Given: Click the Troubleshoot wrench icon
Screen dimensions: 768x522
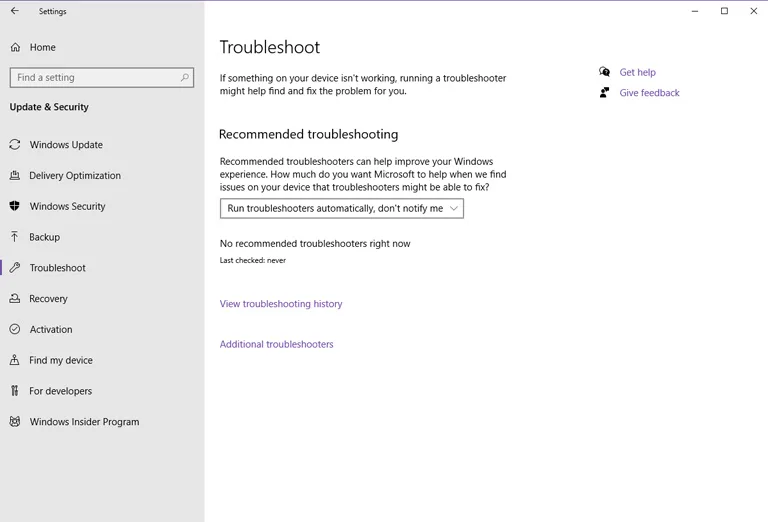Looking at the screenshot, I should pos(15,267).
